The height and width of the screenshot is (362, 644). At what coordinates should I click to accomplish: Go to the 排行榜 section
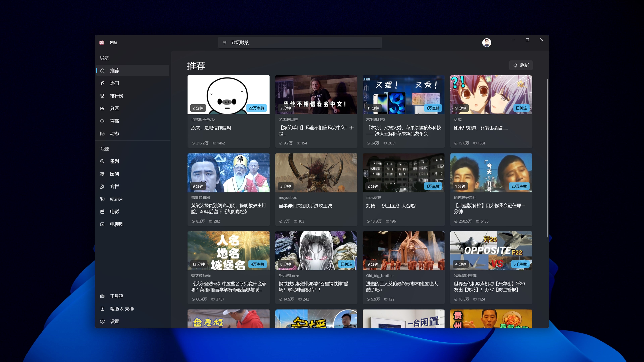(x=133, y=96)
